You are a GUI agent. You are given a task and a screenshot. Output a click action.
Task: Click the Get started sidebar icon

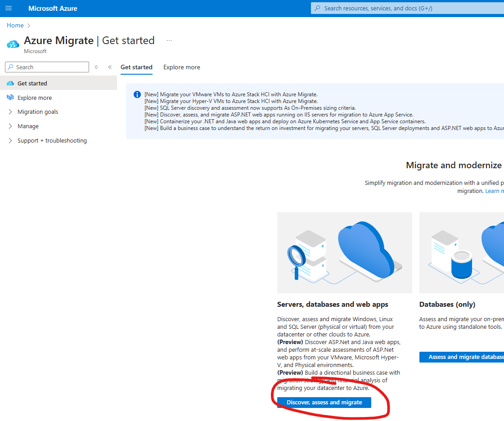[x=10, y=83]
